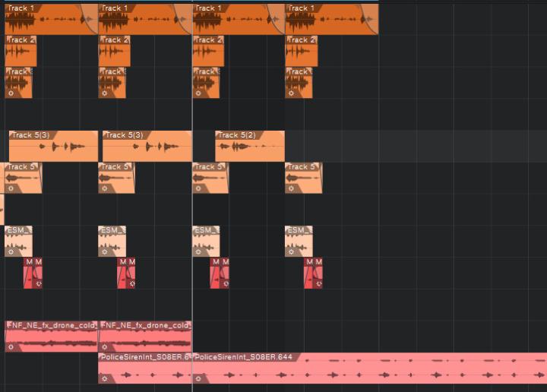Select the second Track 1 clip
The image size is (547, 392).
(145, 20)
